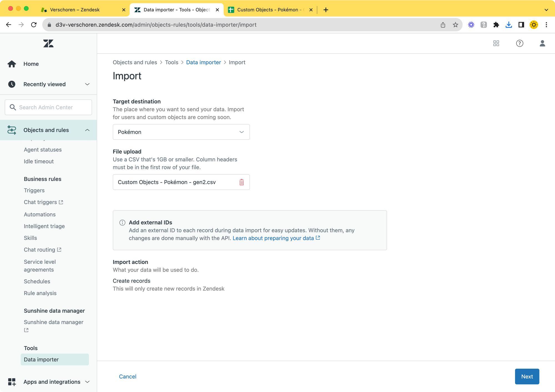This screenshot has width=555, height=392.
Task: Open the user profile icon
Action: pyautogui.click(x=542, y=43)
